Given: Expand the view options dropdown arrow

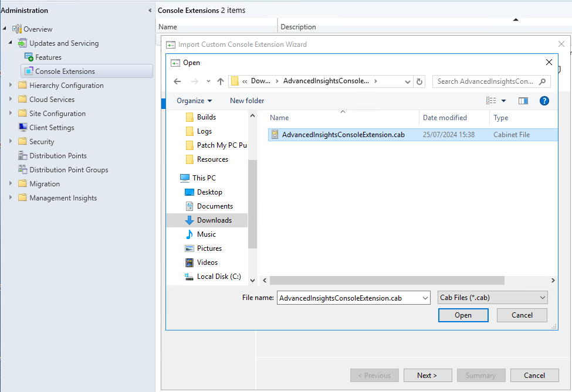Looking at the screenshot, I should coord(503,101).
